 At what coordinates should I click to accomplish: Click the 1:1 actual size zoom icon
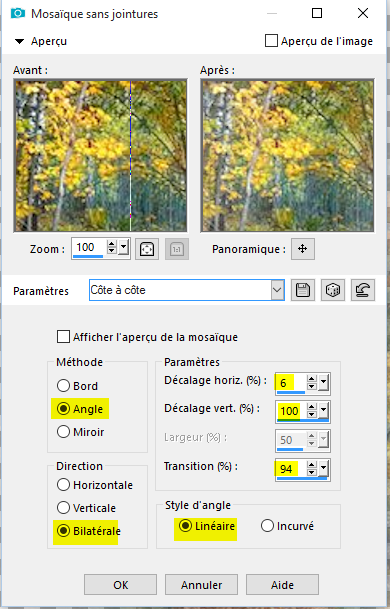pos(177,249)
